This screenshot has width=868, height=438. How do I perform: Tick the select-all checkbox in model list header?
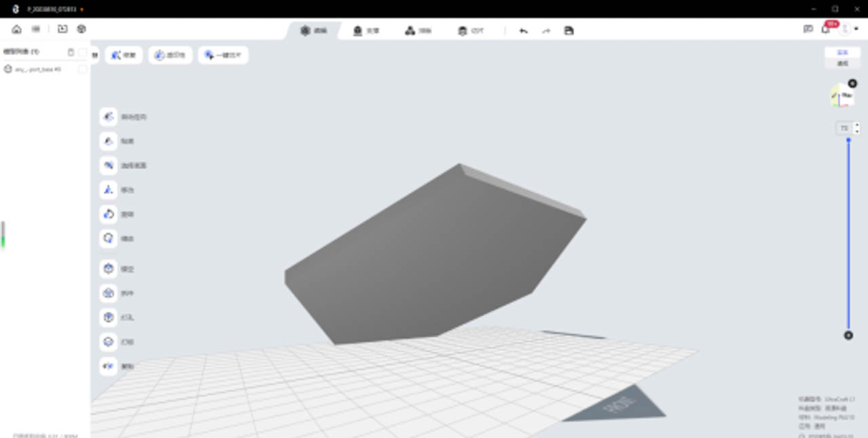(x=82, y=52)
